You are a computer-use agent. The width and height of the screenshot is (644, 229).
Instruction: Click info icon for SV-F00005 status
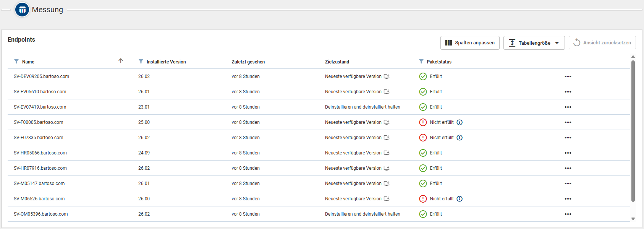tap(460, 122)
